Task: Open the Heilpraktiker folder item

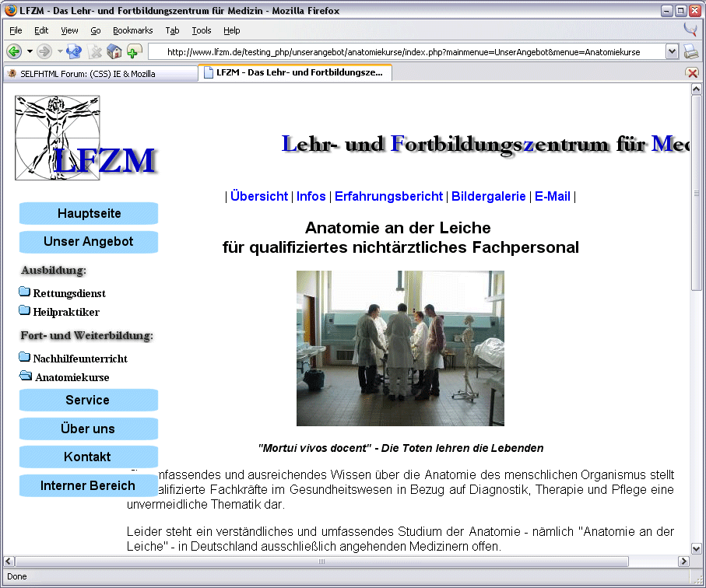Action: tap(66, 312)
